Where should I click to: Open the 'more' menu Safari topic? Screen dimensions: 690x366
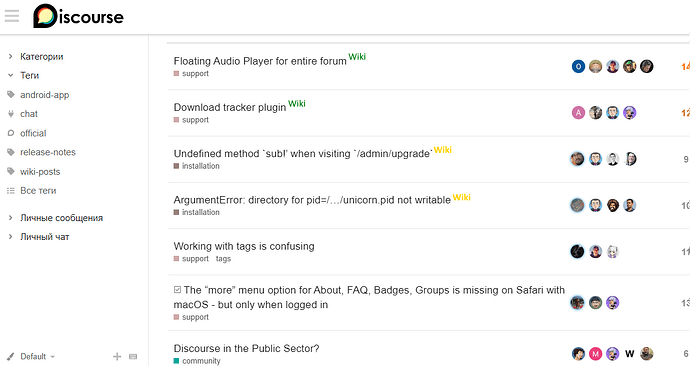click(369, 297)
